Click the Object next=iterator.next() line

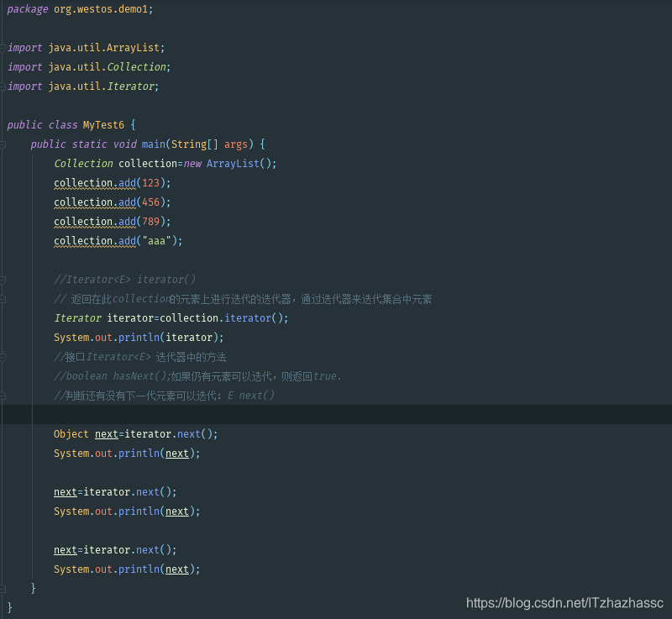click(x=136, y=434)
